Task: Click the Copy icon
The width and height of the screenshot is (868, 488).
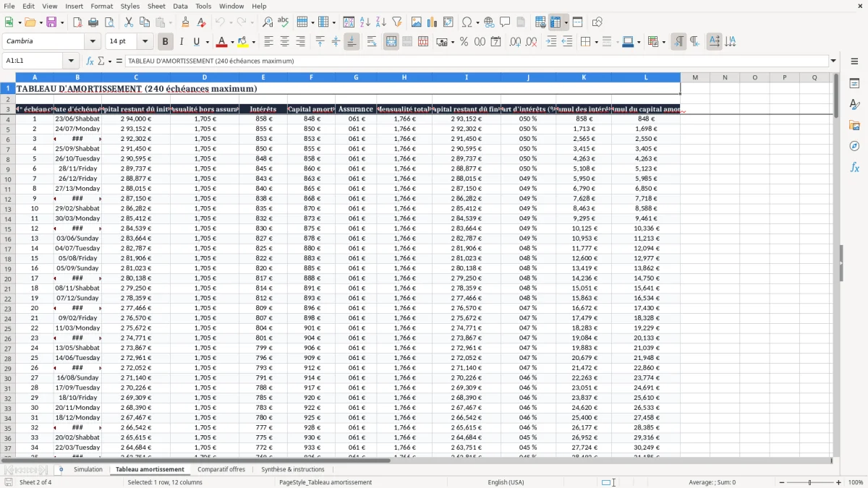Action: click(145, 22)
